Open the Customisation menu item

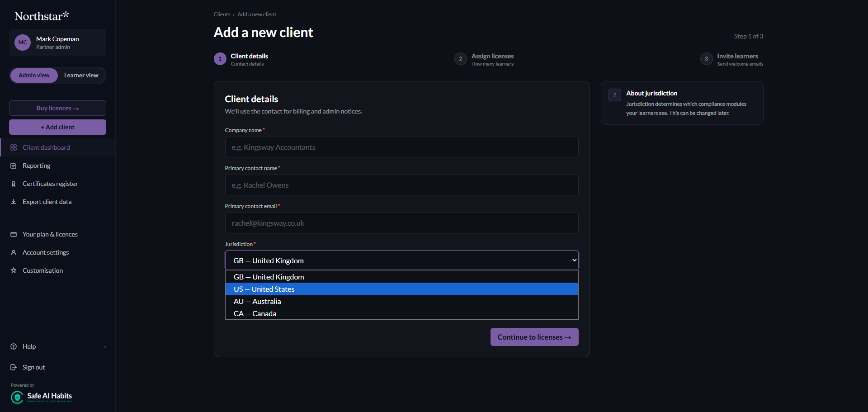[57, 270]
